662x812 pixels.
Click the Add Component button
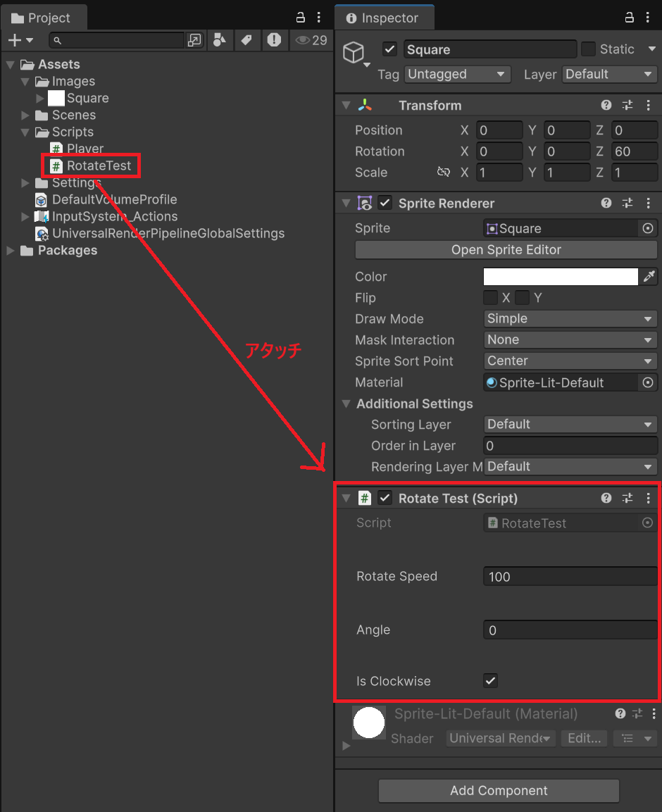coord(499,791)
